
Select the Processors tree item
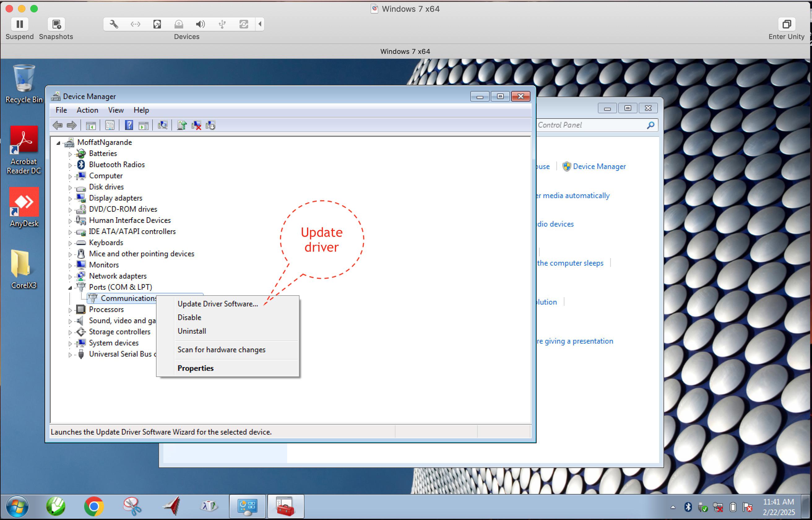point(106,309)
